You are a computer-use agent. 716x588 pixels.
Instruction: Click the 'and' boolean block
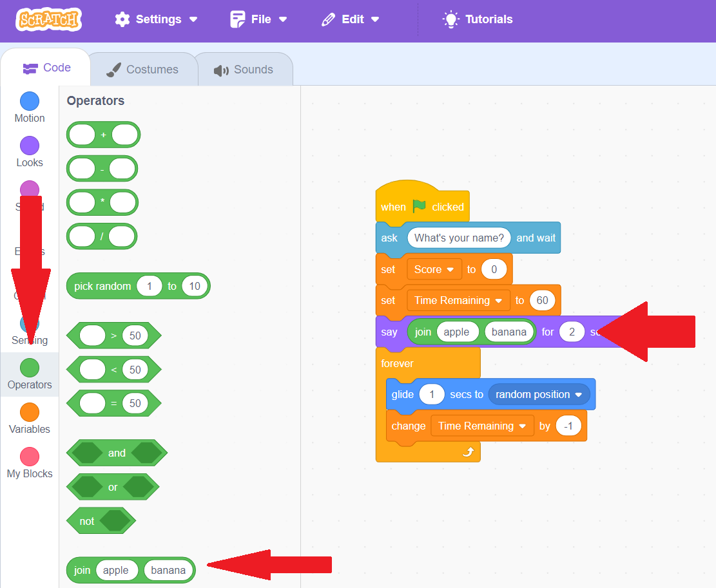click(x=117, y=453)
